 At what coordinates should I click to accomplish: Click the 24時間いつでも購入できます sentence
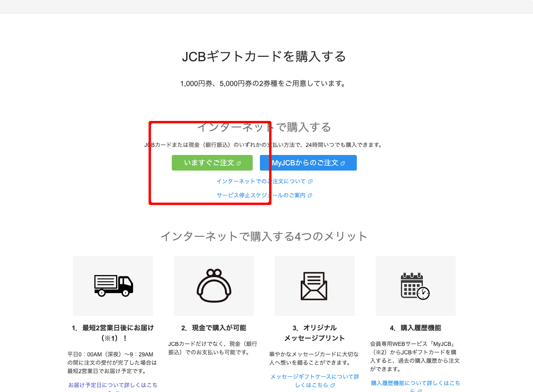point(264,145)
